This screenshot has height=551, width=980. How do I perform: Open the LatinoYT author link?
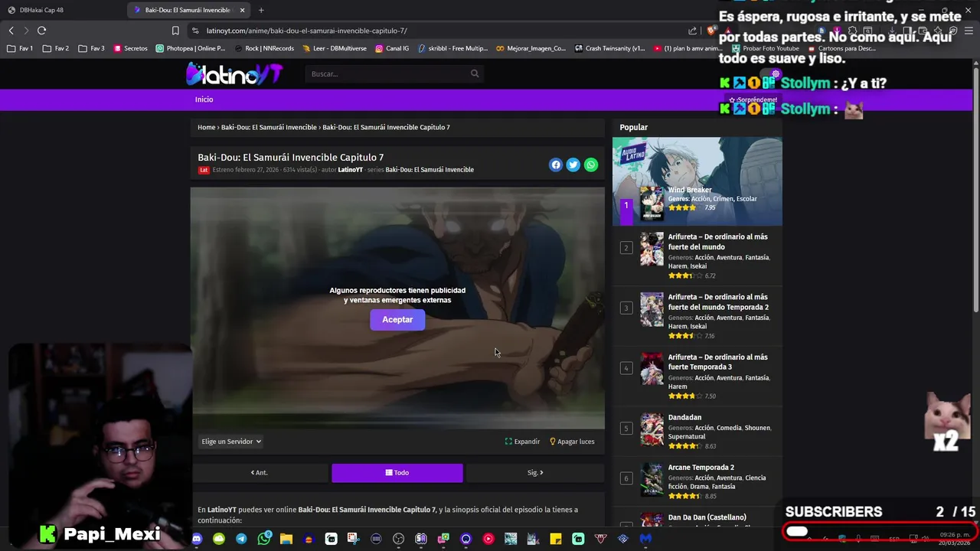click(x=351, y=170)
